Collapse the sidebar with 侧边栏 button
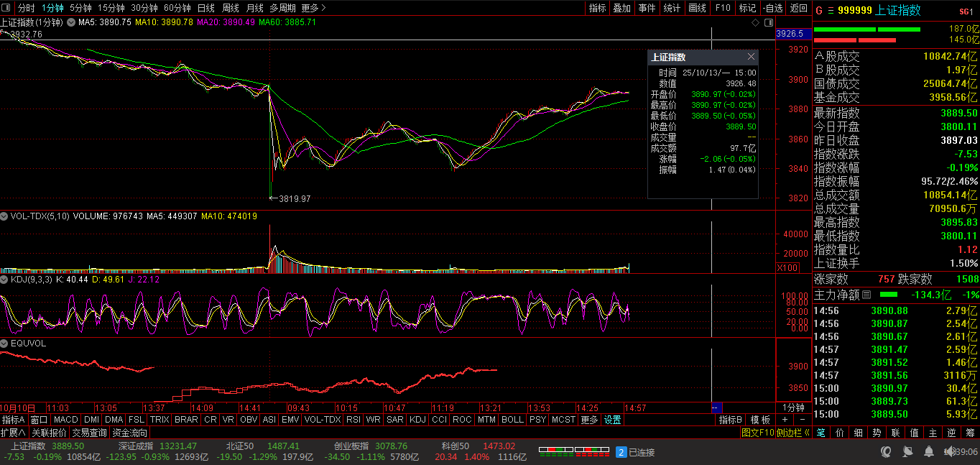980x465 pixels. (794, 433)
